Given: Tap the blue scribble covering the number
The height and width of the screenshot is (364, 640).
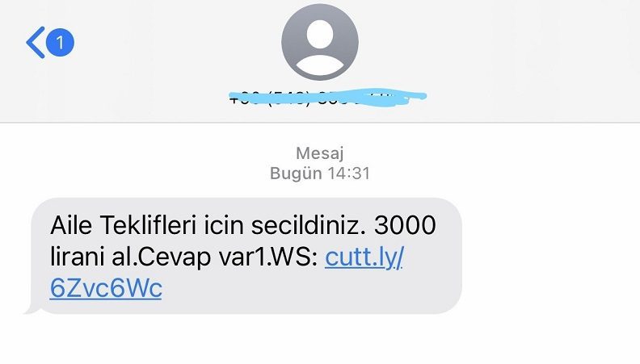Looking at the screenshot, I should pyautogui.click(x=328, y=97).
